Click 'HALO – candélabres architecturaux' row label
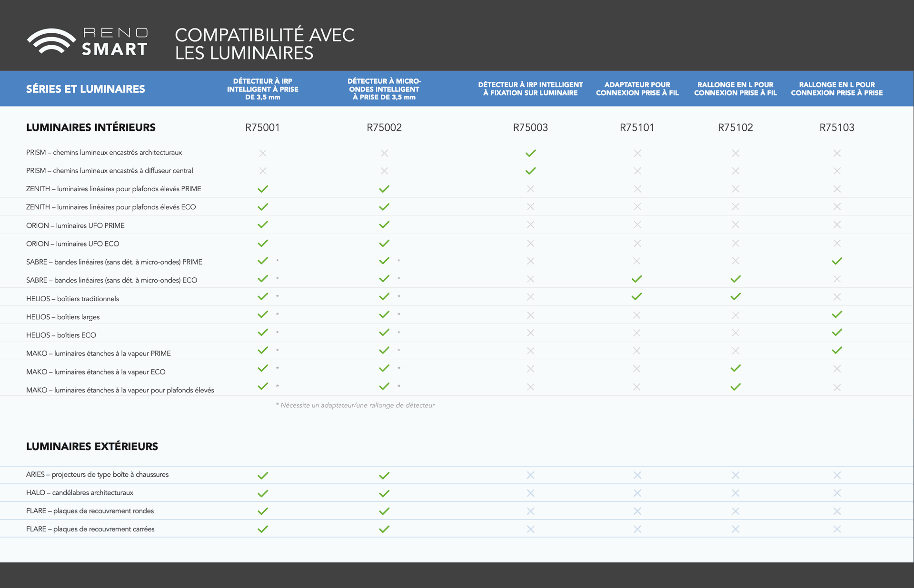The width and height of the screenshot is (914, 588). pyautogui.click(x=79, y=492)
